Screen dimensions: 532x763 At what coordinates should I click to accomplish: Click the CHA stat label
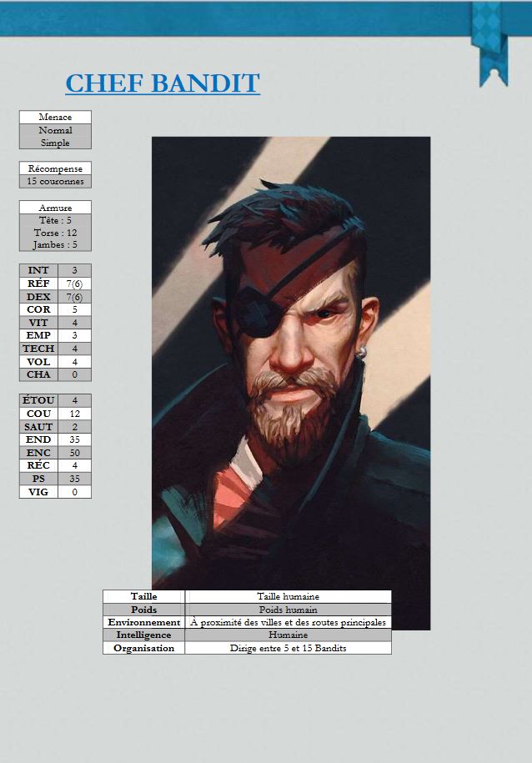(x=38, y=374)
